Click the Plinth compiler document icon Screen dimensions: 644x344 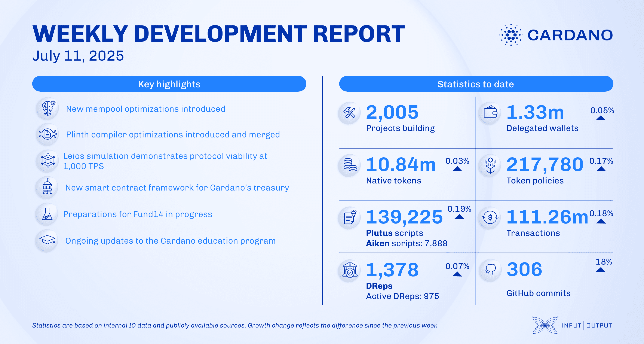(47, 134)
